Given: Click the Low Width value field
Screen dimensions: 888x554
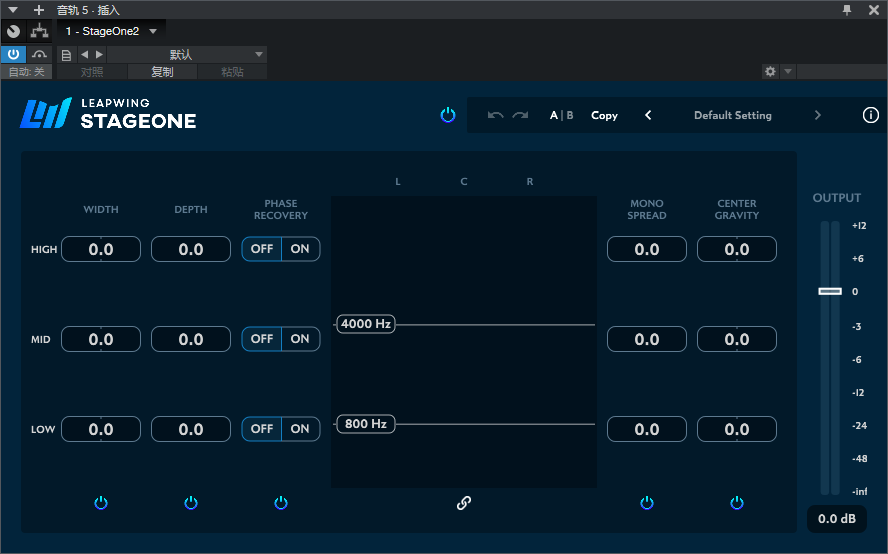Looking at the screenshot, I should (101, 429).
